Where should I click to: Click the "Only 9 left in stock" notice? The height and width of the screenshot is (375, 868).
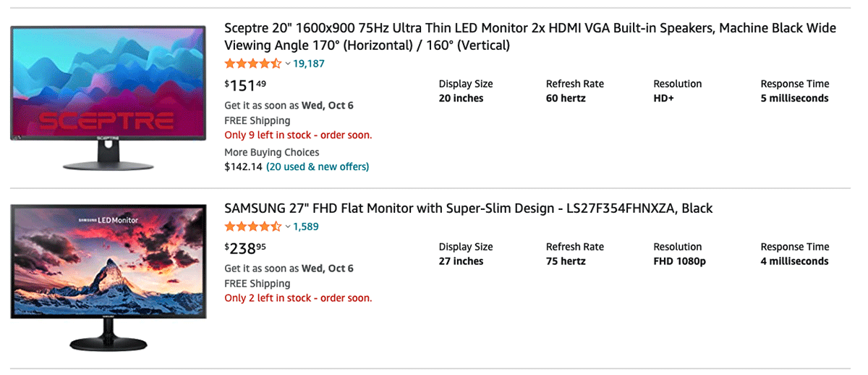point(298,135)
